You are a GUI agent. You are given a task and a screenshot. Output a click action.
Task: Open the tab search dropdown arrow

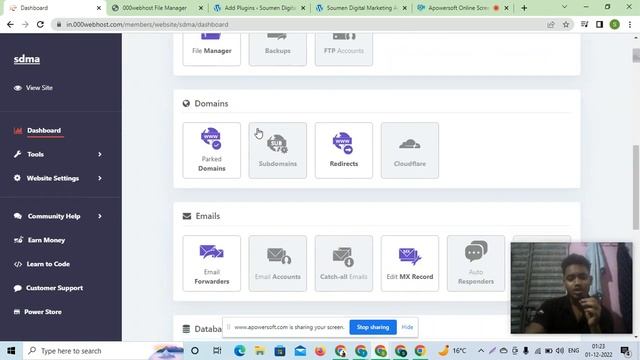[x=564, y=7]
